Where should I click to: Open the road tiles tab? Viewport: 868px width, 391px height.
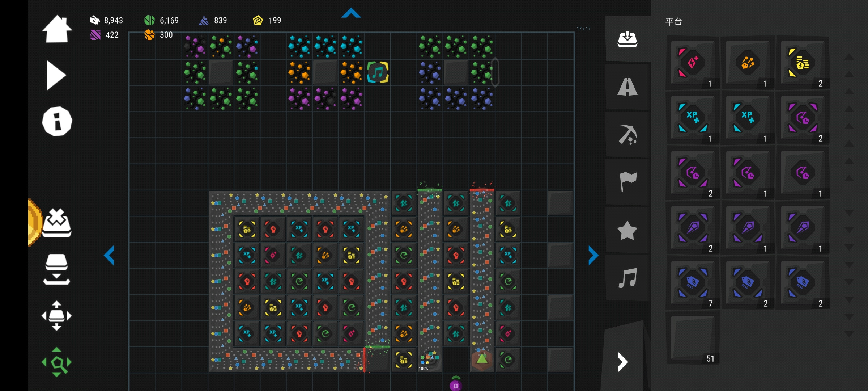[627, 87]
